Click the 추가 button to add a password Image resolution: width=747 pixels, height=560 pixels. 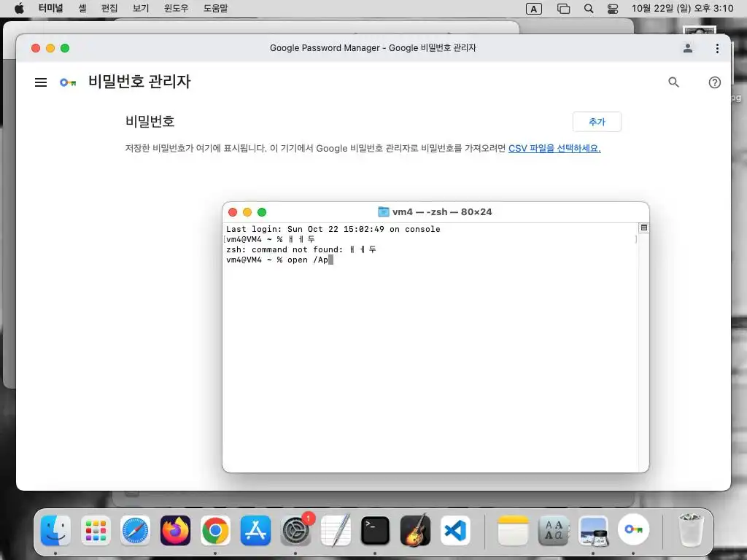[x=597, y=122]
